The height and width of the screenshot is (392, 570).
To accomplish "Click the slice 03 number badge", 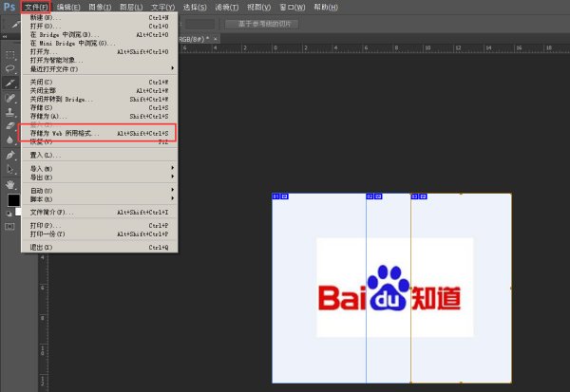I will click(x=414, y=196).
